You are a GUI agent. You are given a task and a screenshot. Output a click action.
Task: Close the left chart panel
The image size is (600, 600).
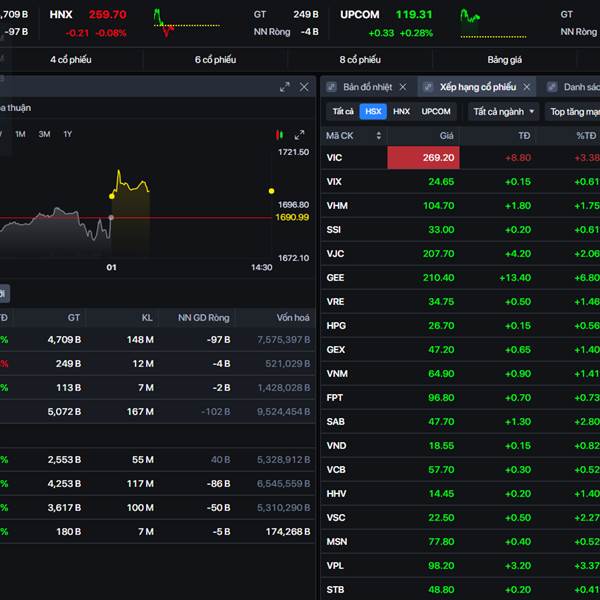[x=304, y=87]
